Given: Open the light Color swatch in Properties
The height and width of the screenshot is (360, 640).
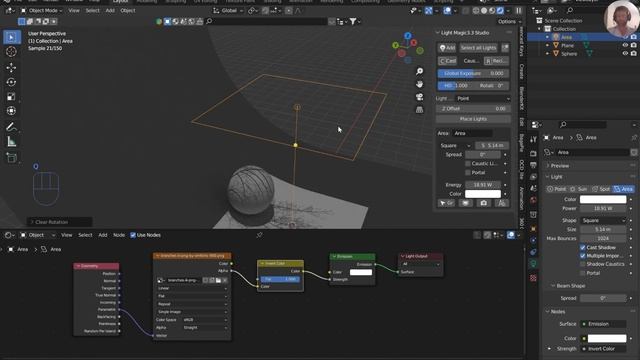Looking at the screenshot, I should 603,200.
